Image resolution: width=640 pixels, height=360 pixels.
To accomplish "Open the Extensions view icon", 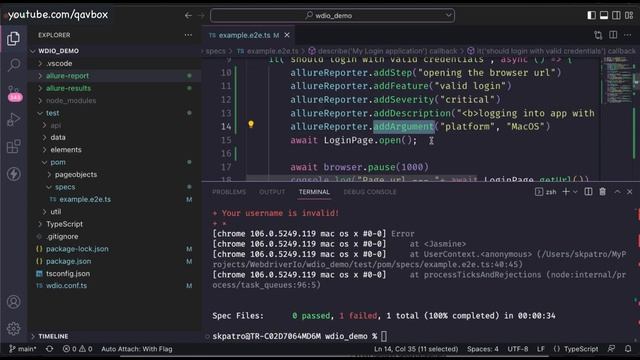I will click(14, 147).
